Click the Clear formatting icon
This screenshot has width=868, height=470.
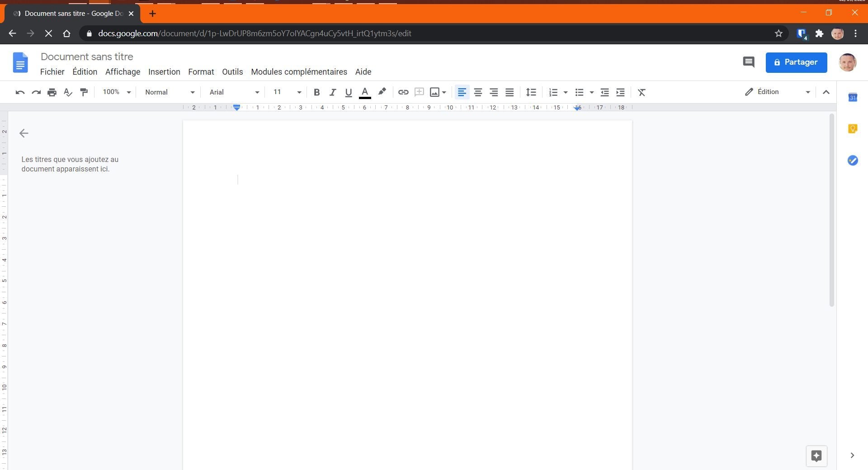pos(642,92)
